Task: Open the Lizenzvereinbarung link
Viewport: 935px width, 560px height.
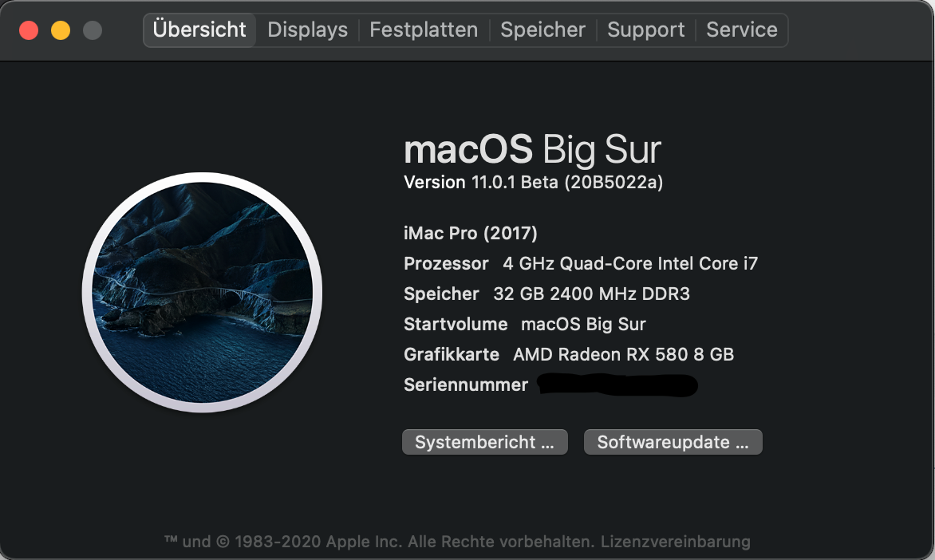Action: [676, 542]
